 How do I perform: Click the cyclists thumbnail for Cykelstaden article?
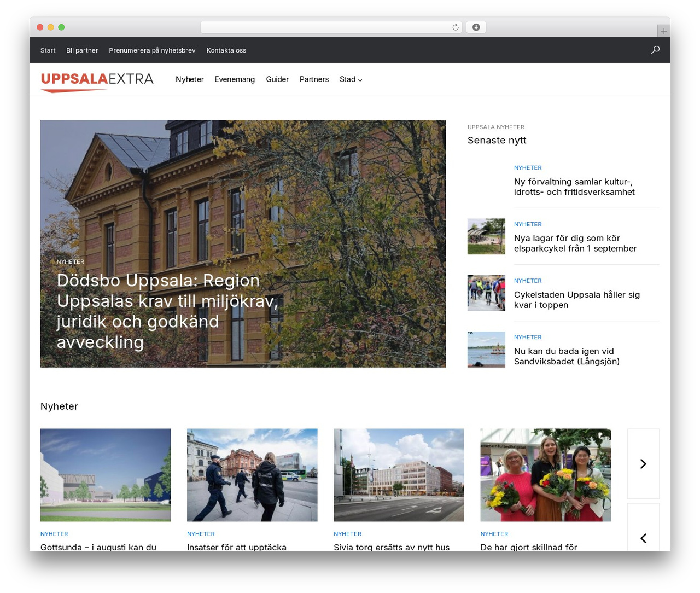[x=486, y=293]
